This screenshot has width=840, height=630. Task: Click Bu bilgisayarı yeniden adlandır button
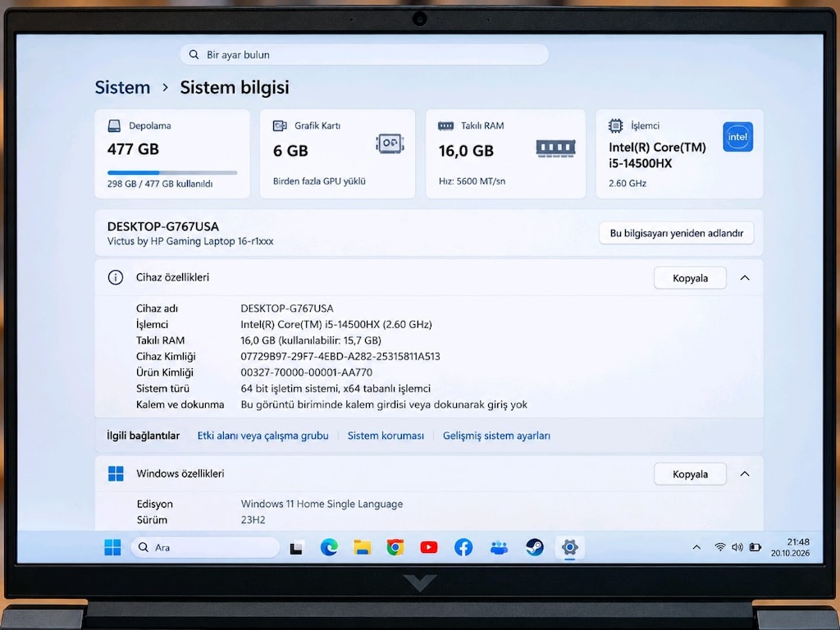tap(677, 233)
